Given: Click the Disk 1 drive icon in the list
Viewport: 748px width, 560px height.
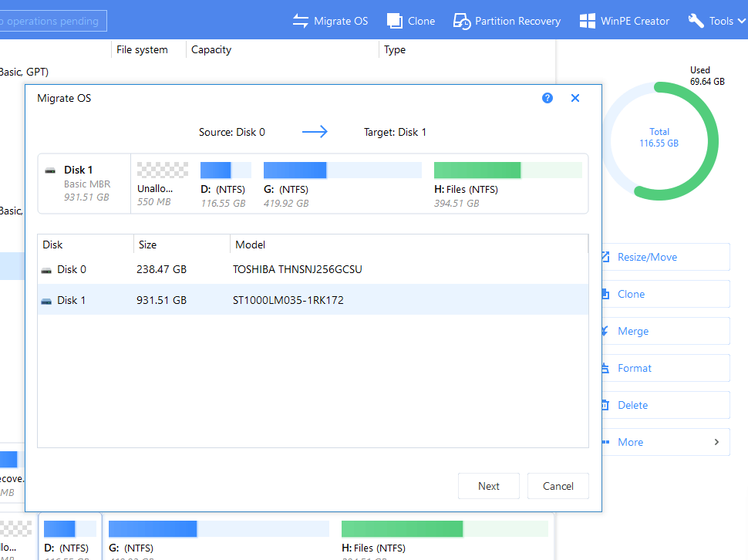Looking at the screenshot, I should [46, 301].
